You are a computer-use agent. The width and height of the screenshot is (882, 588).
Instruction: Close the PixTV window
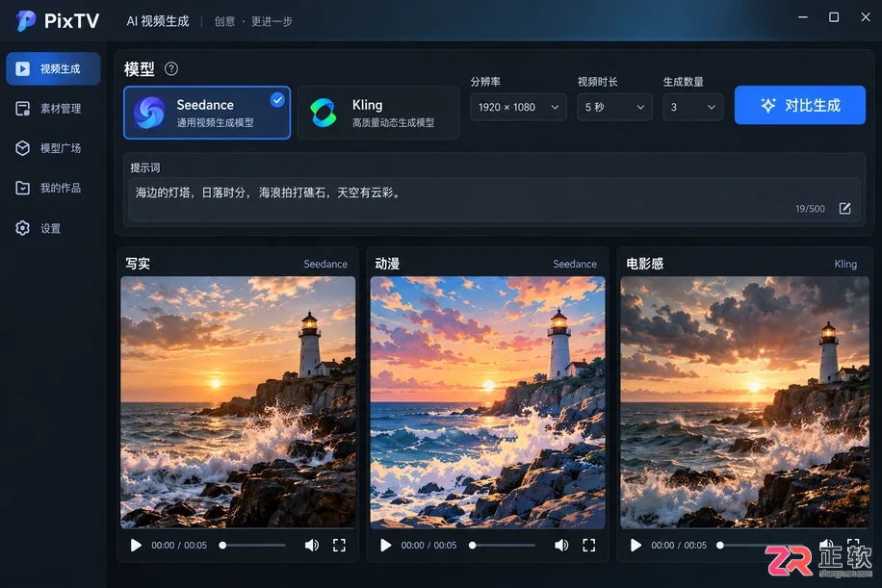pyautogui.click(x=866, y=17)
